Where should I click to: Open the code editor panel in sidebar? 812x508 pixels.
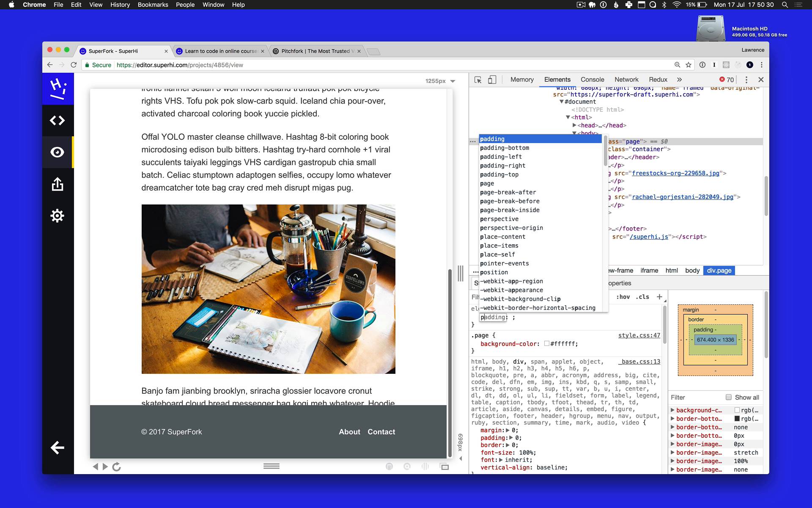[x=58, y=120]
